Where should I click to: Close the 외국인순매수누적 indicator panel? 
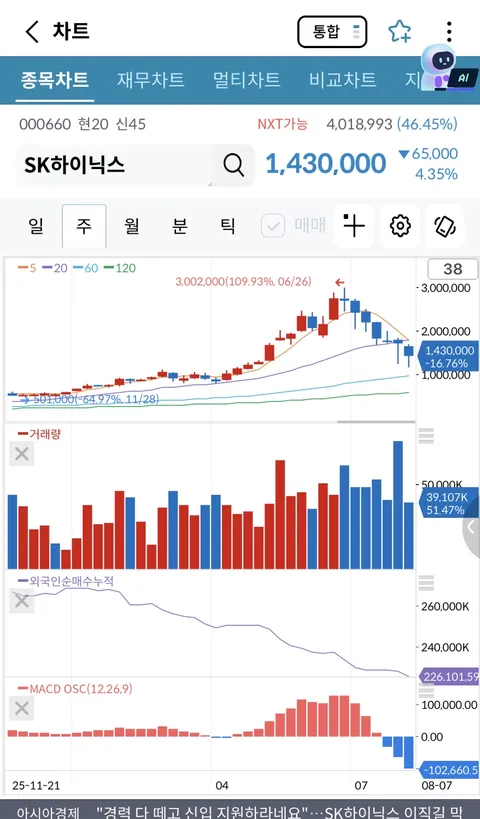tap(22, 601)
